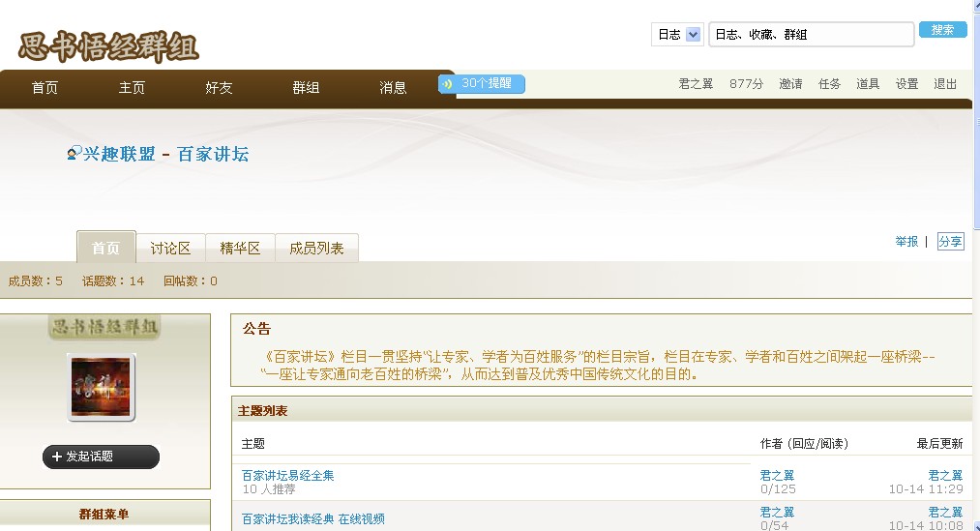The height and width of the screenshot is (531, 980).
Task: Click the 发起话题 button
Action: (101, 457)
